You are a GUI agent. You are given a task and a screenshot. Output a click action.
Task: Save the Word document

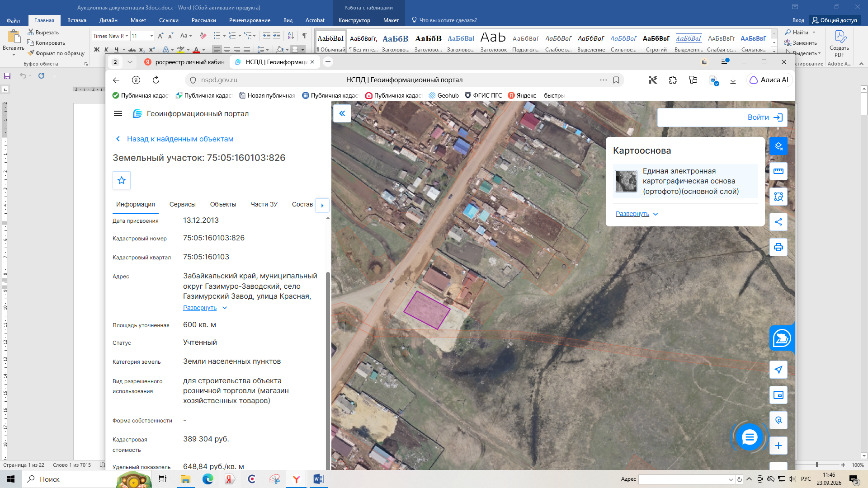(x=7, y=76)
